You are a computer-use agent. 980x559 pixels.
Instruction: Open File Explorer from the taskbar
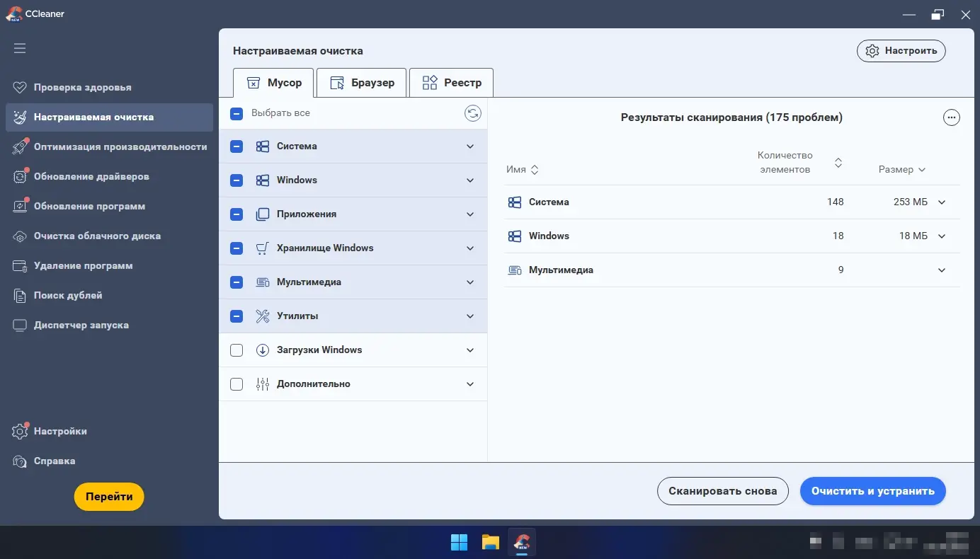tap(491, 543)
